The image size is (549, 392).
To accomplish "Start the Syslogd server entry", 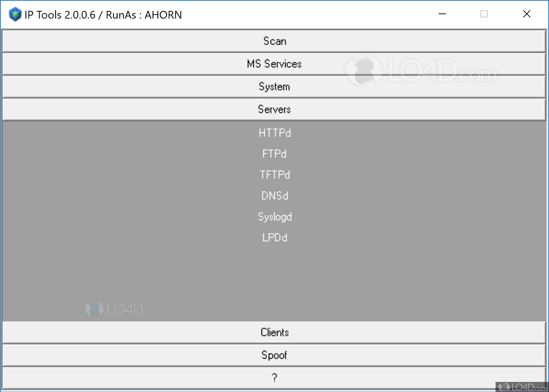I will coord(275,217).
